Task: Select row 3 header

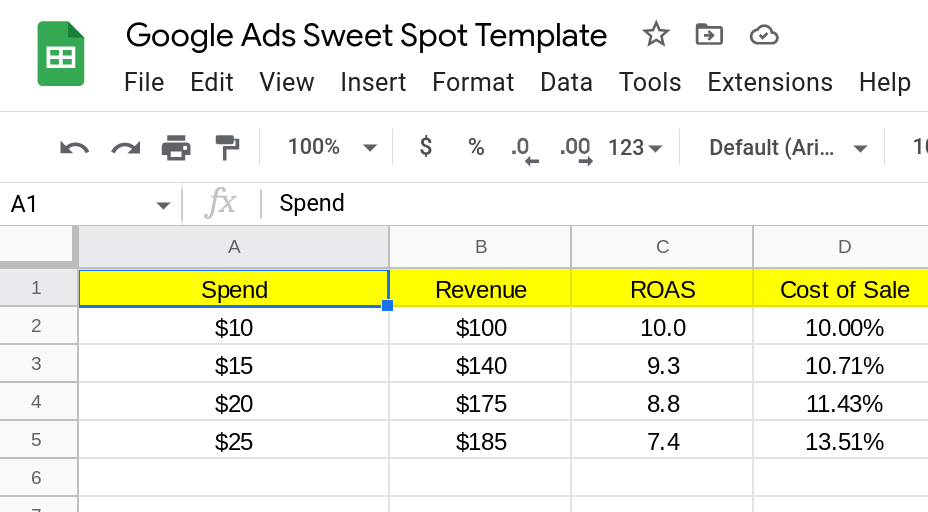Action: [x=38, y=363]
